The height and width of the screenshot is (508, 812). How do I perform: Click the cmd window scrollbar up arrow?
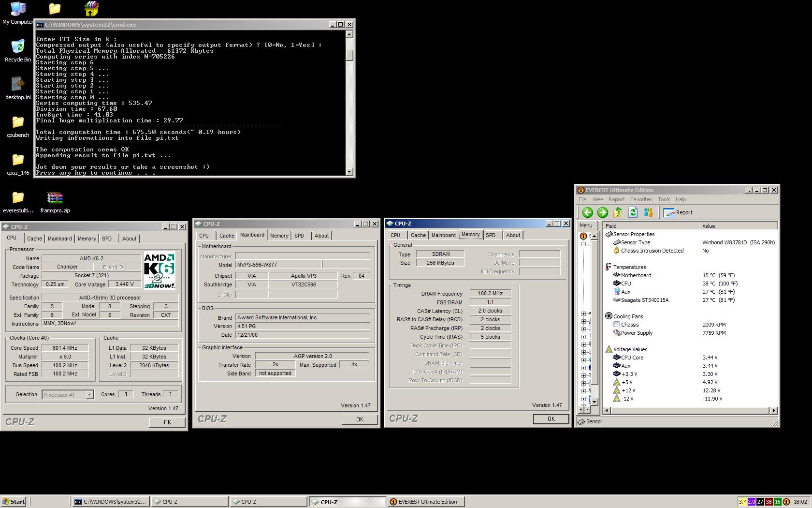tap(349, 34)
